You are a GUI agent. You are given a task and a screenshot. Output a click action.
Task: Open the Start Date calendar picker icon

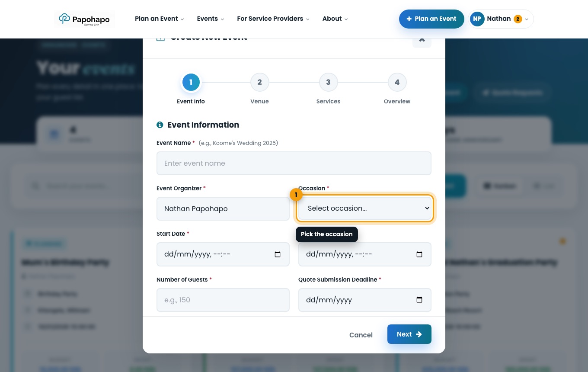coord(278,254)
